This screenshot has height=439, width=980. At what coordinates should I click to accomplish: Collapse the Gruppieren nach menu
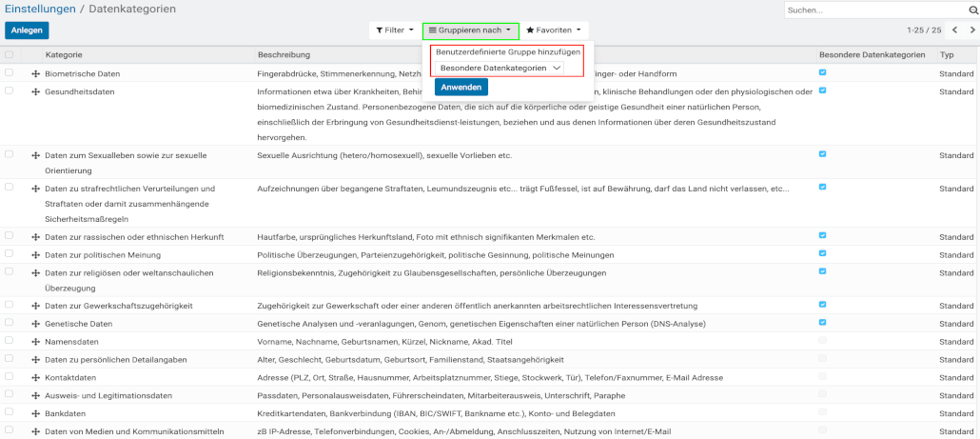click(470, 30)
